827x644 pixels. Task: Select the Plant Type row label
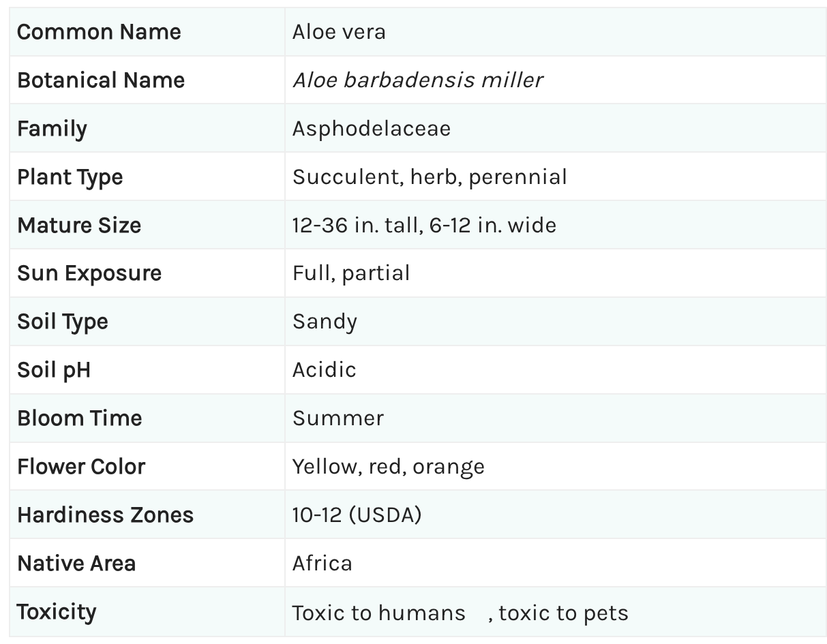click(70, 177)
